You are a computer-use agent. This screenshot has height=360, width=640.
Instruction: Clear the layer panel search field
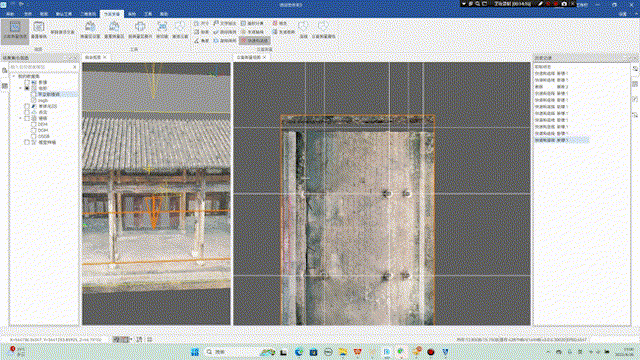click(75, 67)
